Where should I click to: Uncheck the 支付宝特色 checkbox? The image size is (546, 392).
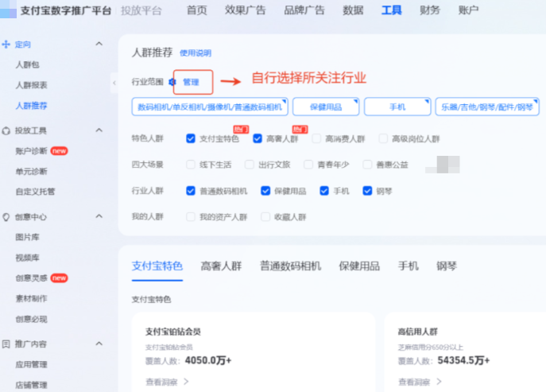(191, 138)
